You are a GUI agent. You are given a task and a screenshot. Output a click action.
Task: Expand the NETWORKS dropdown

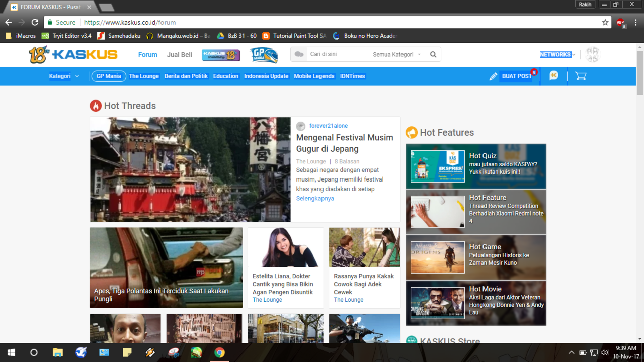558,54
